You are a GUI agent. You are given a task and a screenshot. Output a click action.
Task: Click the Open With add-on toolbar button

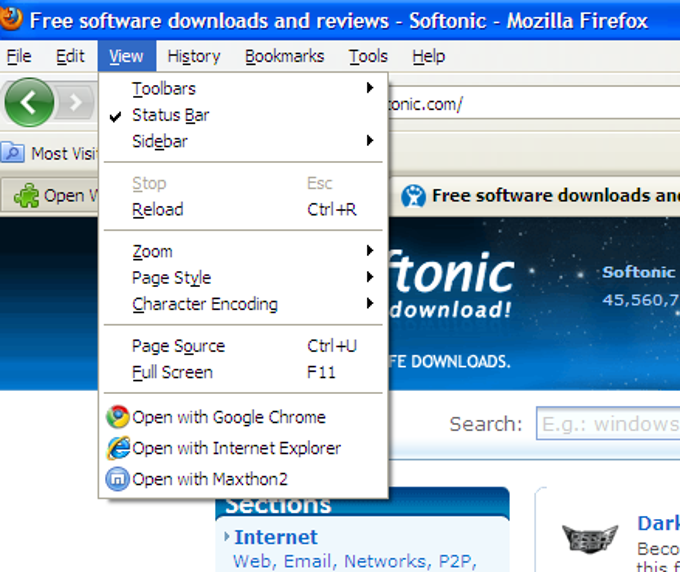coord(51,196)
